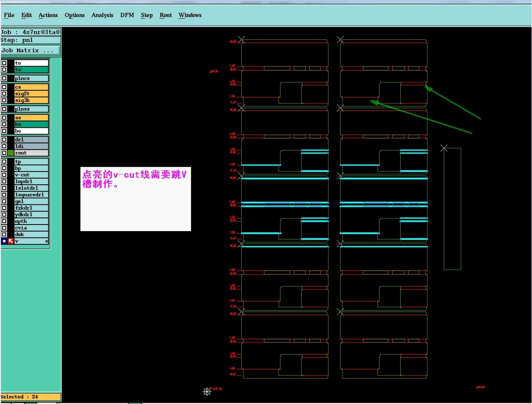
Task: Toggle the checkbox for layer ldi
Action: (4, 146)
